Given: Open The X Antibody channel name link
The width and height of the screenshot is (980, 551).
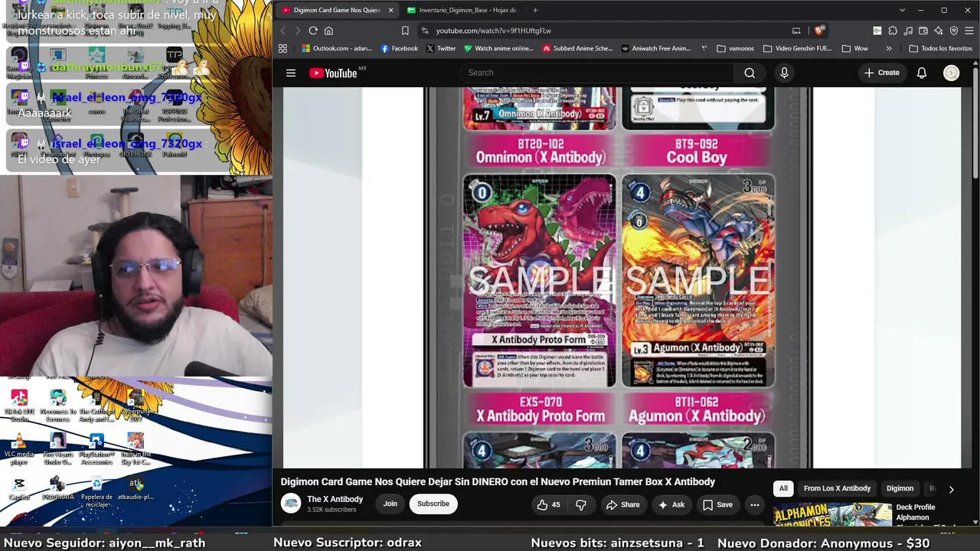Looking at the screenshot, I should click(335, 499).
